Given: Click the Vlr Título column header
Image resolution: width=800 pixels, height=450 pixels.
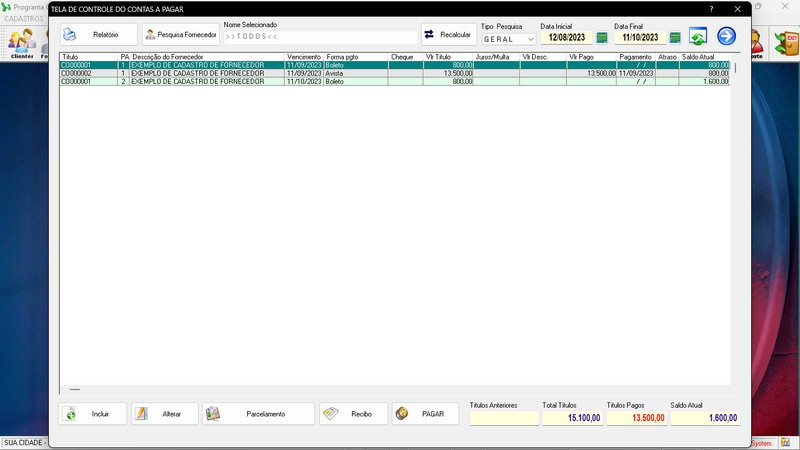Looking at the screenshot, I should (x=448, y=57).
